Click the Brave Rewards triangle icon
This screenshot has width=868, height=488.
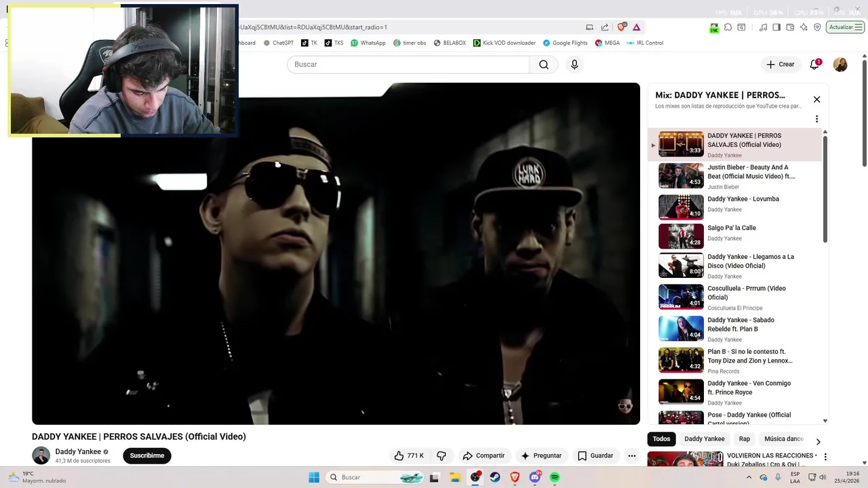tap(636, 27)
